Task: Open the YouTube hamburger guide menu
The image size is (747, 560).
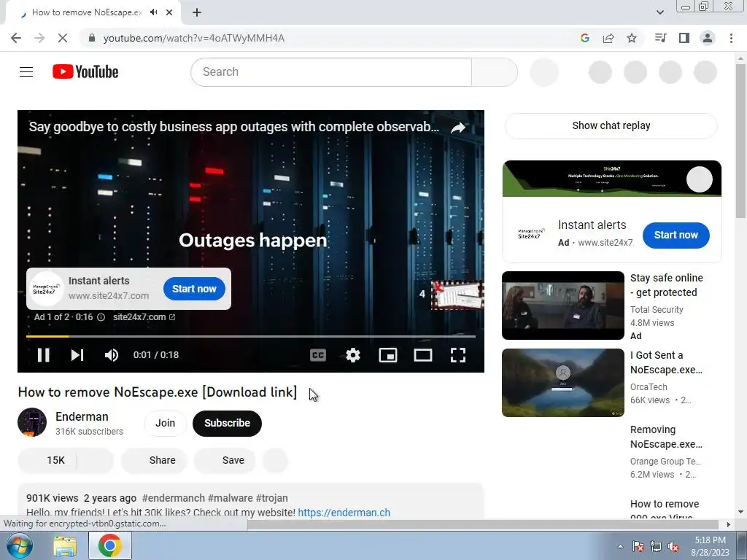Action: (x=26, y=72)
